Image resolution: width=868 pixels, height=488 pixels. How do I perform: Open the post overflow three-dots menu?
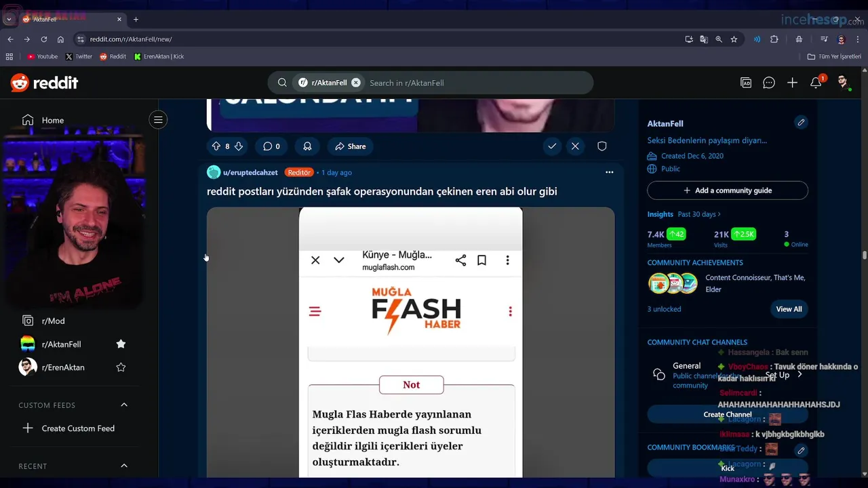[x=609, y=172]
